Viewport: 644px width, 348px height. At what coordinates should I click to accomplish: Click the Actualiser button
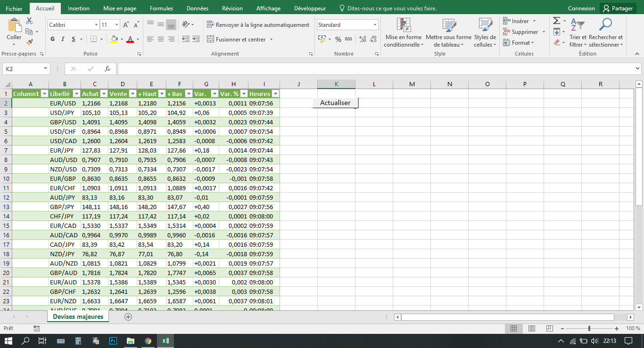(x=335, y=103)
